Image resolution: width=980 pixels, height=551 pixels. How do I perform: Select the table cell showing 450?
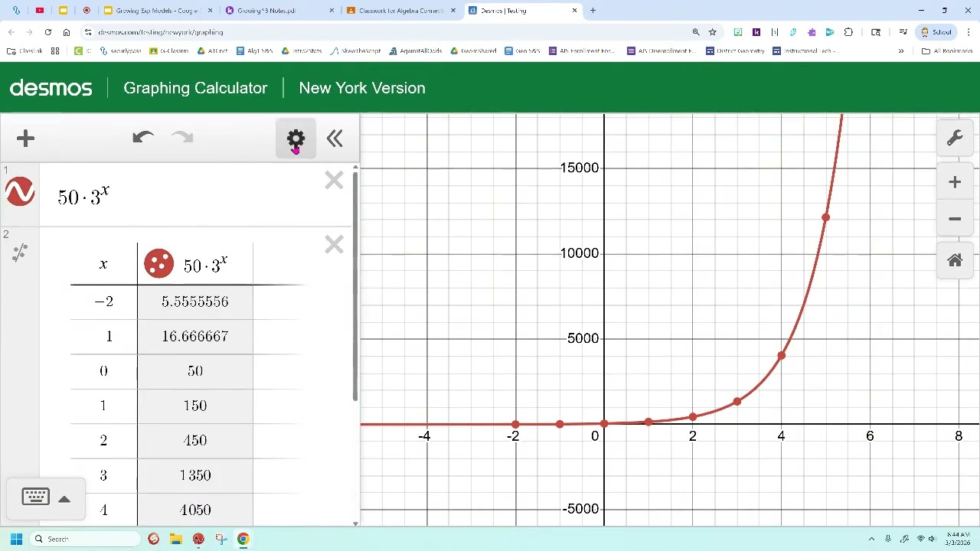pyautogui.click(x=194, y=440)
